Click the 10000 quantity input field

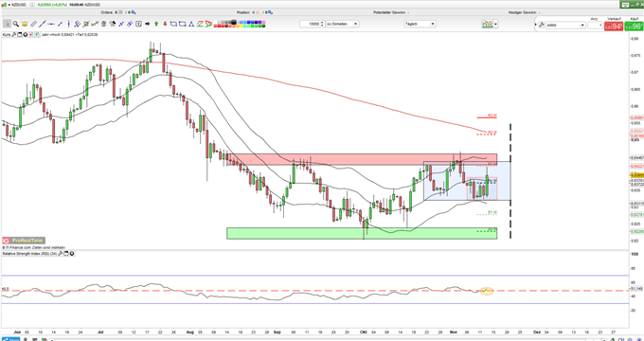tap(310, 24)
